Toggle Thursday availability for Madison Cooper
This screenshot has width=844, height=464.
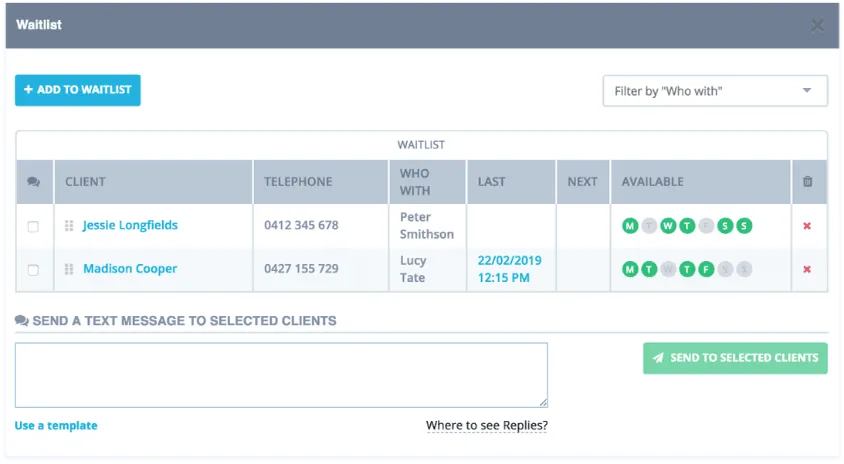687,269
